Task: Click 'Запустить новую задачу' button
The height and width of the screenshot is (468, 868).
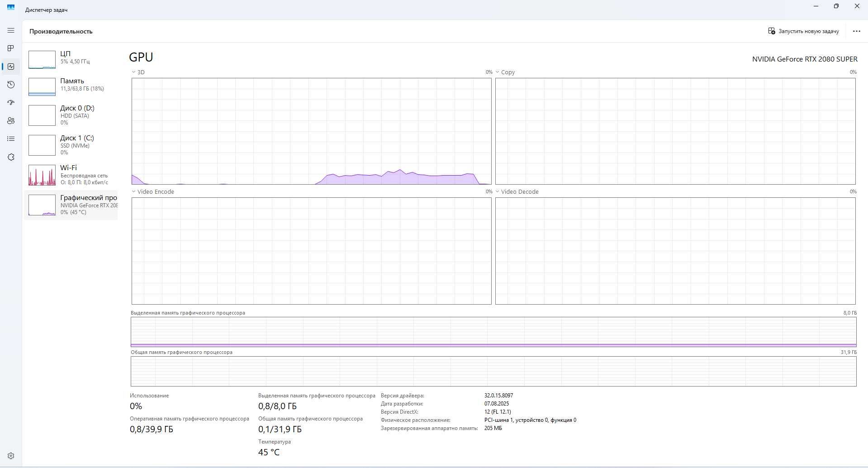Action: coord(803,31)
